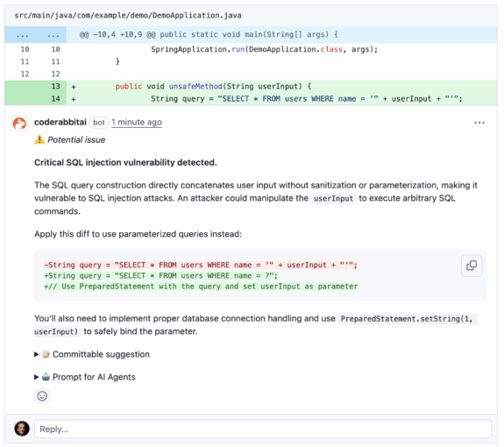
Task: Expand the Committable suggestion section
Action: click(92, 354)
